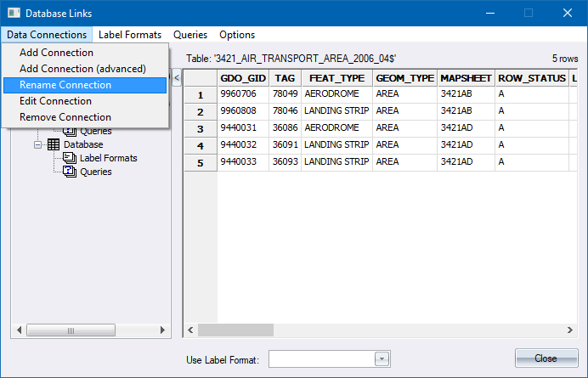
Task: Open the Label Formats menu
Action: point(129,35)
